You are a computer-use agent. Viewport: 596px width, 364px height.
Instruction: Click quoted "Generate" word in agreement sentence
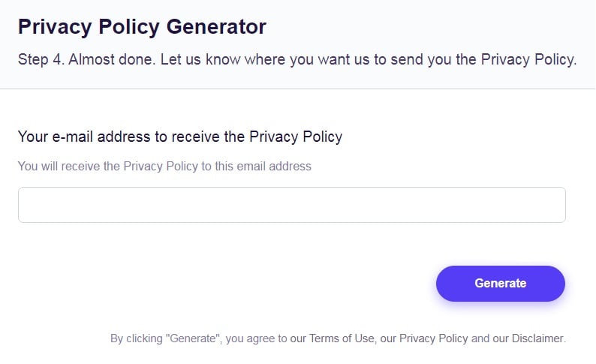point(193,338)
